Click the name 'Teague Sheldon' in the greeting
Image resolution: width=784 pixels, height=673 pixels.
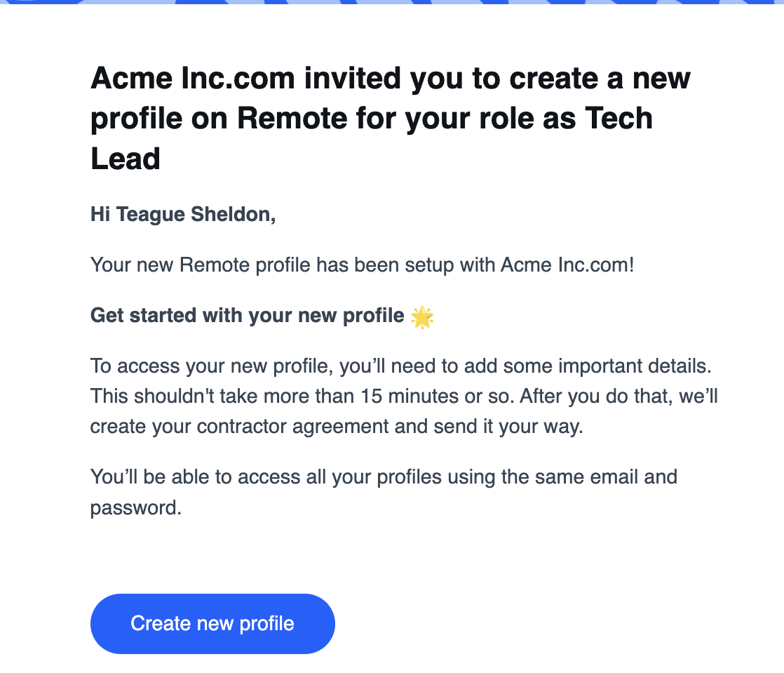[196, 214]
